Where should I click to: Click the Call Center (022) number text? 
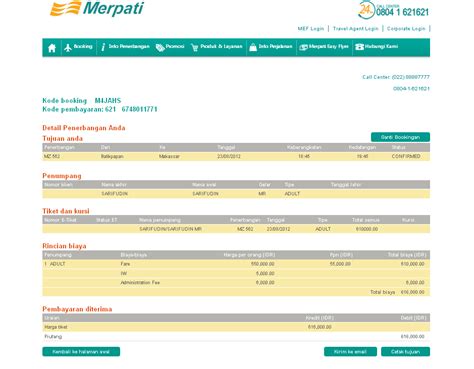click(x=396, y=77)
